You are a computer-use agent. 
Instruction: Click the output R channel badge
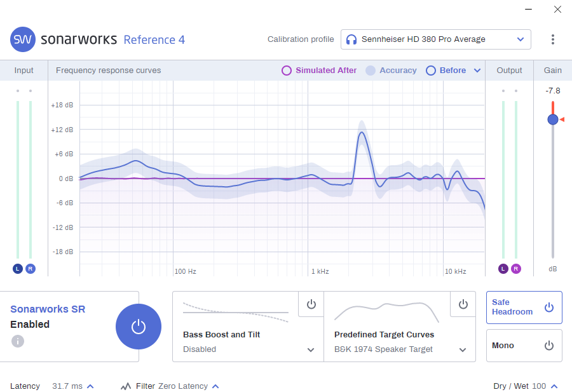[x=516, y=269]
